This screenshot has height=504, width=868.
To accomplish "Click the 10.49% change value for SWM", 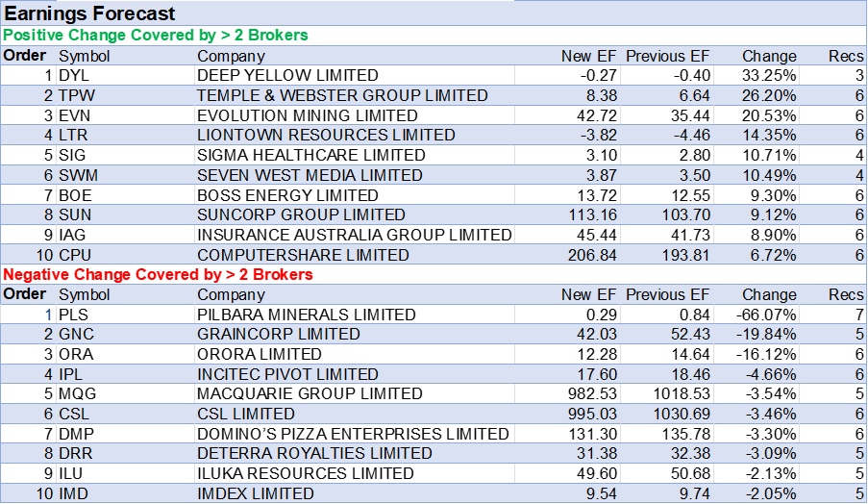I will 768,175.
